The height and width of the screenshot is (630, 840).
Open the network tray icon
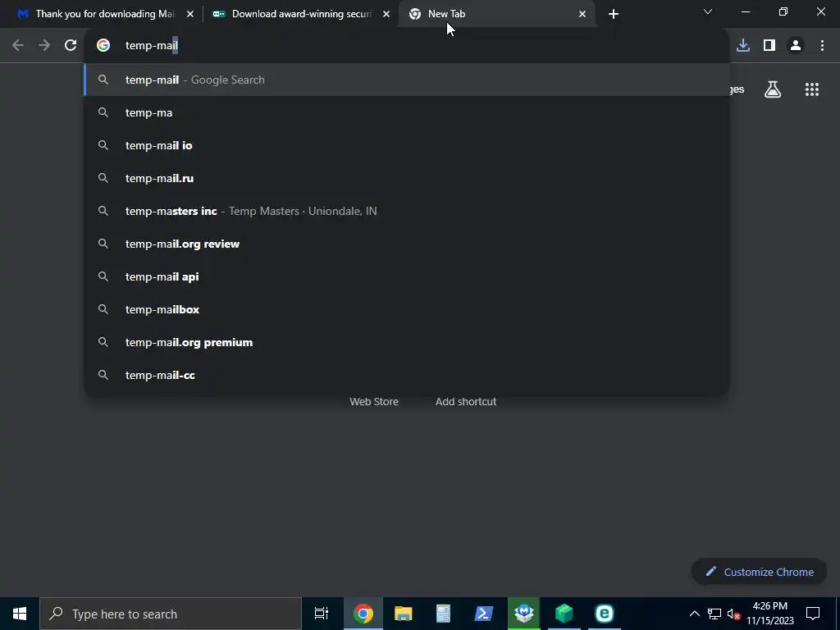tap(714, 614)
